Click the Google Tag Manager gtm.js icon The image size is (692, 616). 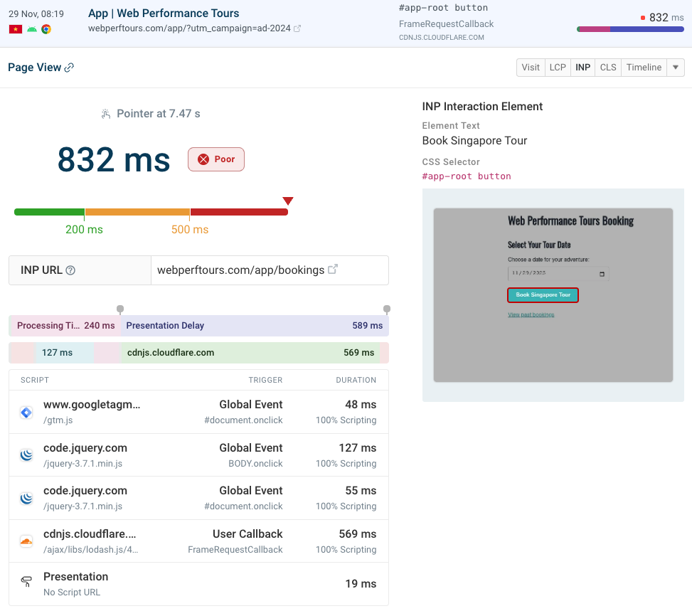[x=26, y=411]
